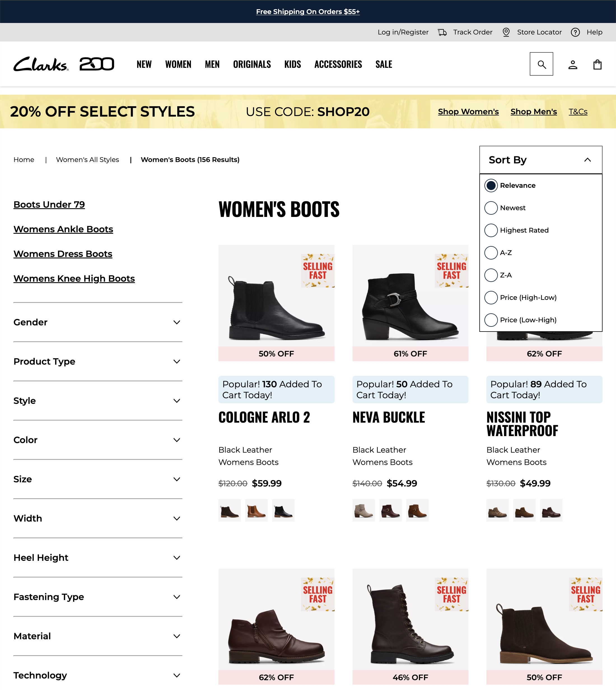Click the Boots Under 79 link
Image resolution: width=616 pixels, height=690 pixels.
coord(49,205)
